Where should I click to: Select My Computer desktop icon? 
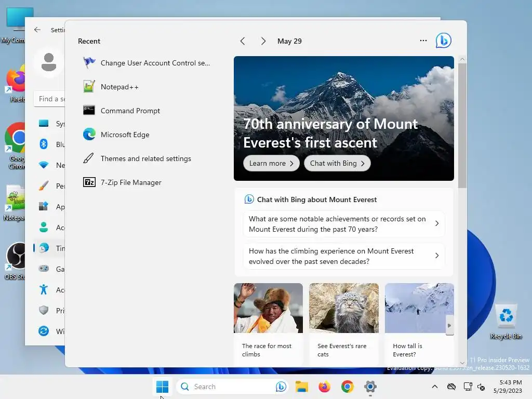(x=13, y=25)
